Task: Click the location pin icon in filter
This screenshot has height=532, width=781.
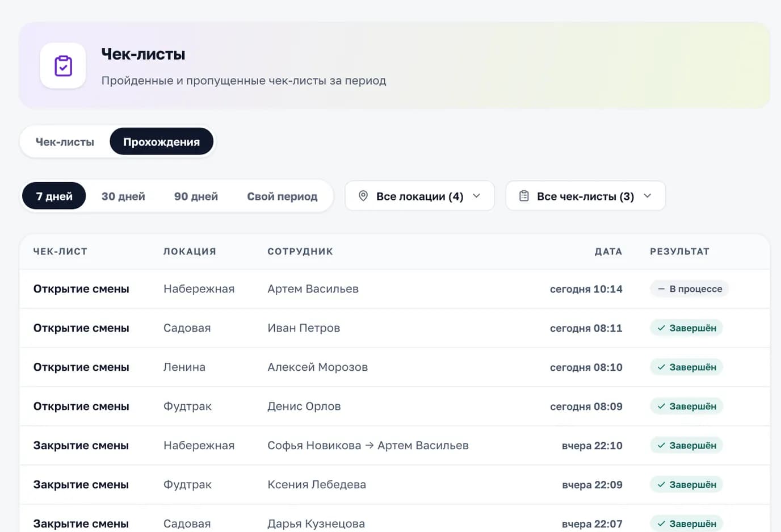Action: click(x=363, y=196)
